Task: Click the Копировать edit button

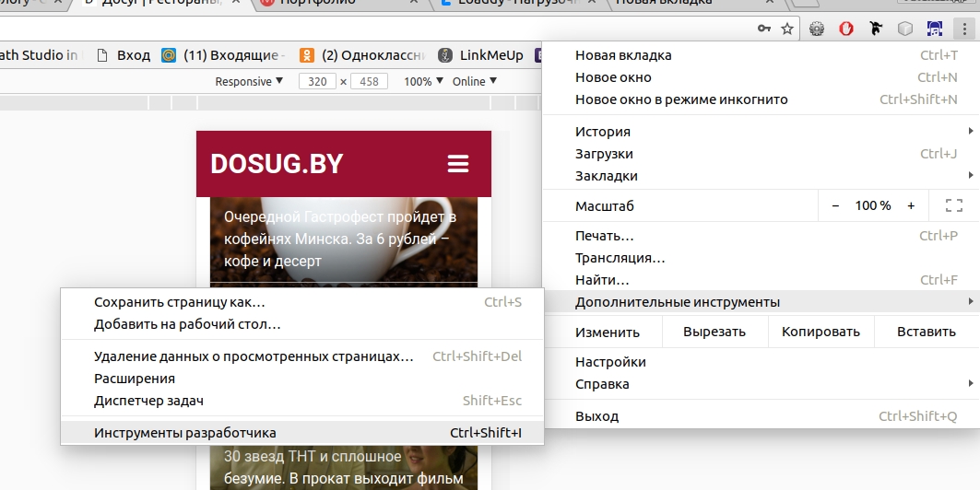Action: pos(821,332)
